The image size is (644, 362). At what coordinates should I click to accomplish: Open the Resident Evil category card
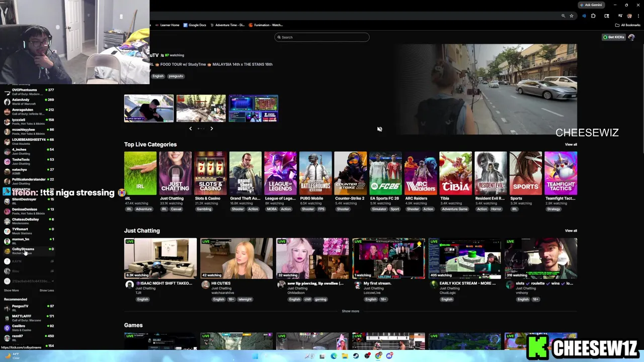click(491, 173)
